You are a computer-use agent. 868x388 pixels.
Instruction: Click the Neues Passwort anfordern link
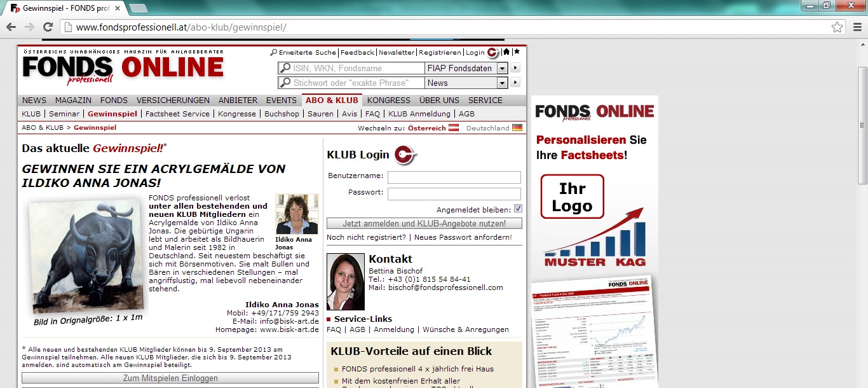[463, 237]
